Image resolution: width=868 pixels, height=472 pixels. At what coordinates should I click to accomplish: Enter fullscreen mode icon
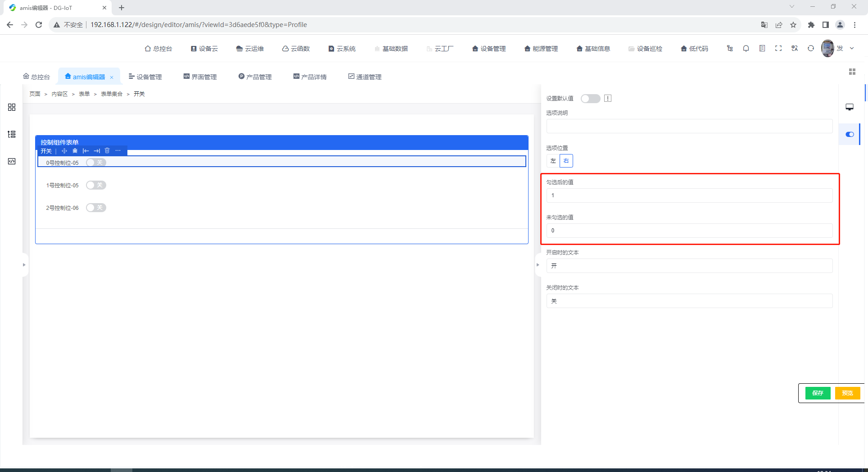(778, 48)
